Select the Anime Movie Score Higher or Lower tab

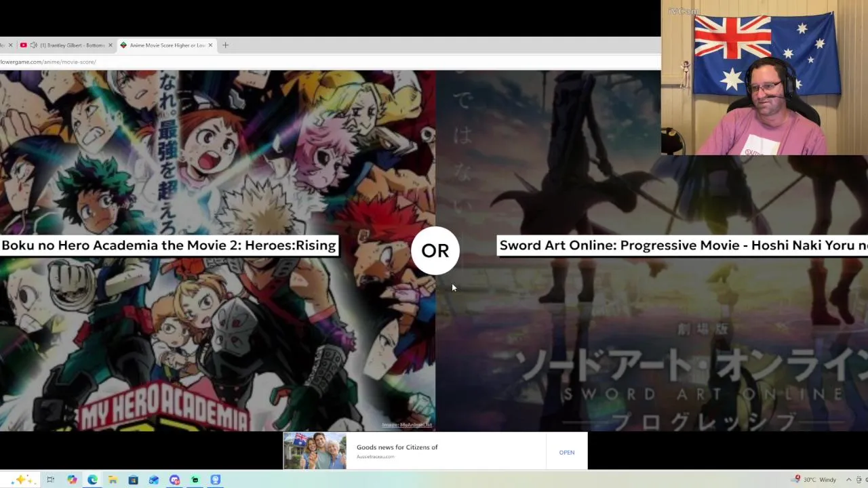pyautogui.click(x=167, y=45)
